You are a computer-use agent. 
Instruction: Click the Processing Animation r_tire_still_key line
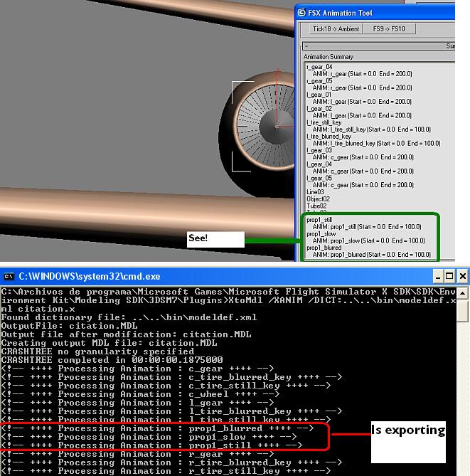pyautogui.click(x=166, y=471)
